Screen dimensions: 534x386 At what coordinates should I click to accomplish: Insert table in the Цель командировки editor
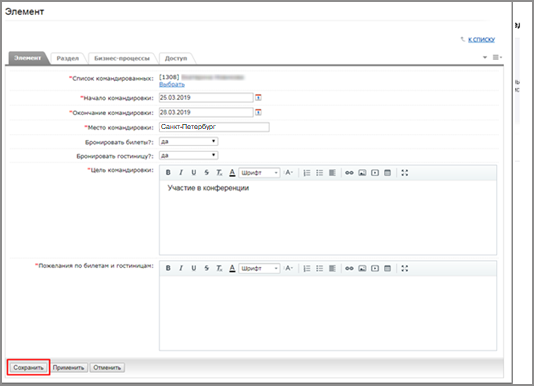click(387, 173)
